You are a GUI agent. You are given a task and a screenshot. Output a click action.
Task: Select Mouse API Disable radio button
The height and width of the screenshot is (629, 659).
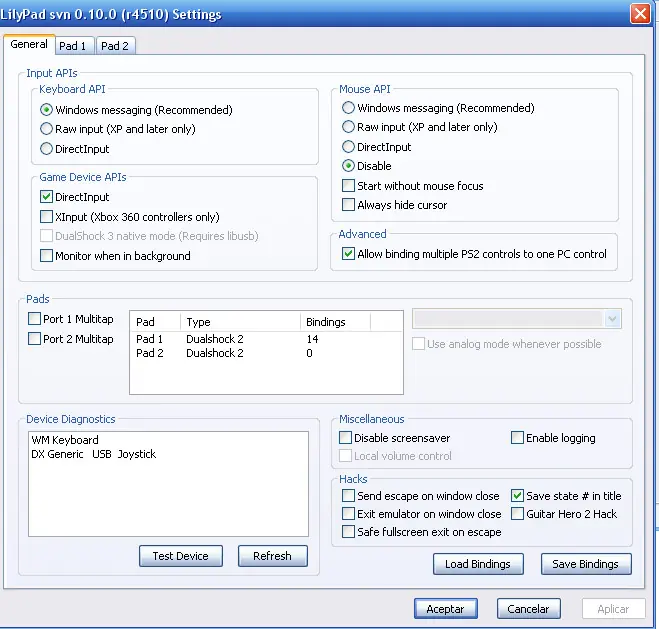click(348, 166)
